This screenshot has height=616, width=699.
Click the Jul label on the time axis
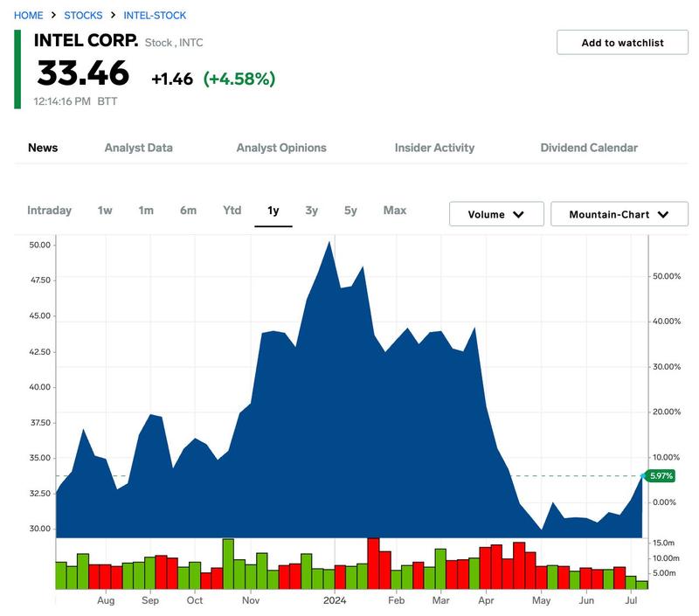(631, 600)
